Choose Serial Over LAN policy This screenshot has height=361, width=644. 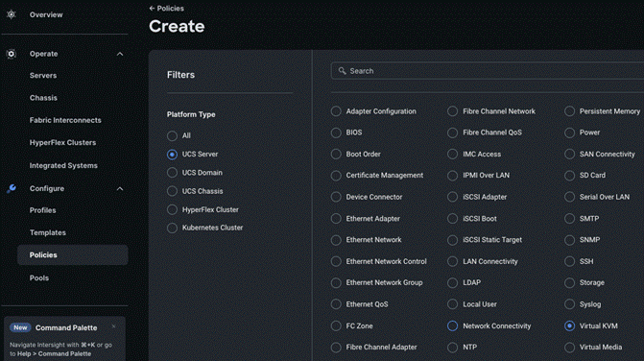pos(569,197)
